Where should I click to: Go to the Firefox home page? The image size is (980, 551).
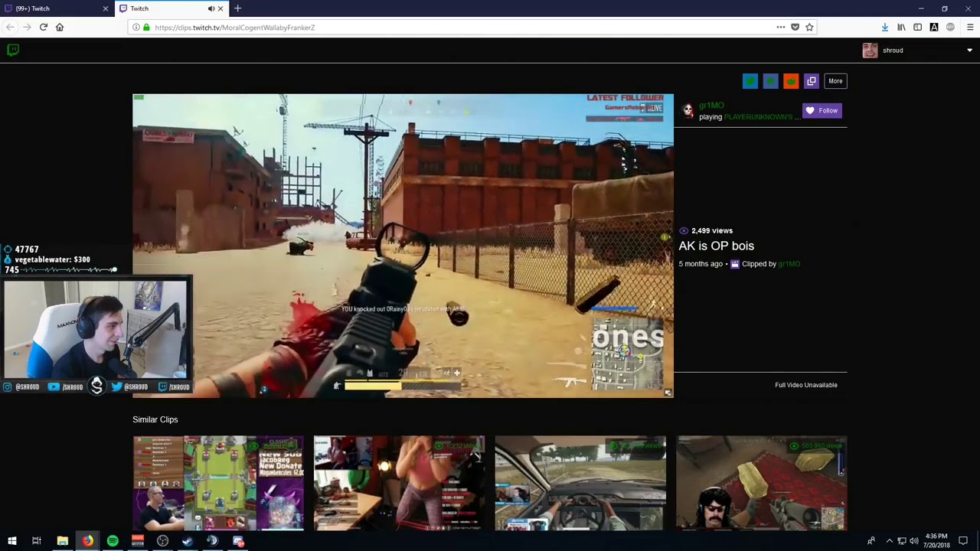click(x=60, y=28)
